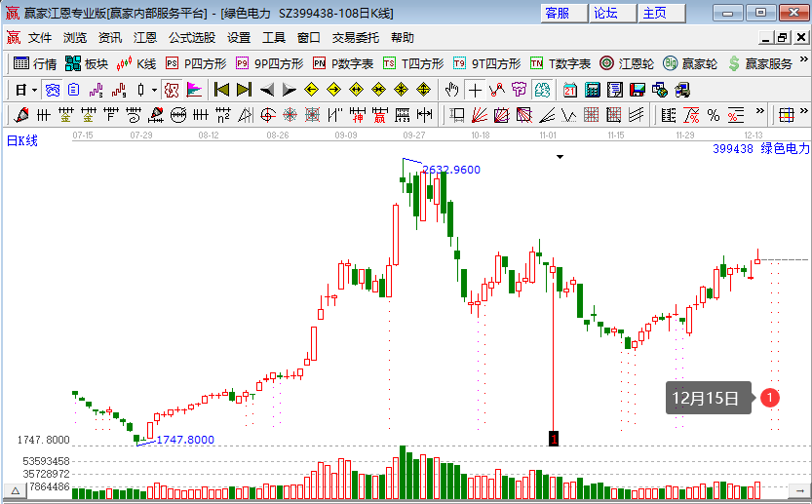
Task: Open the notepad icon
Action: tap(615, 90)
